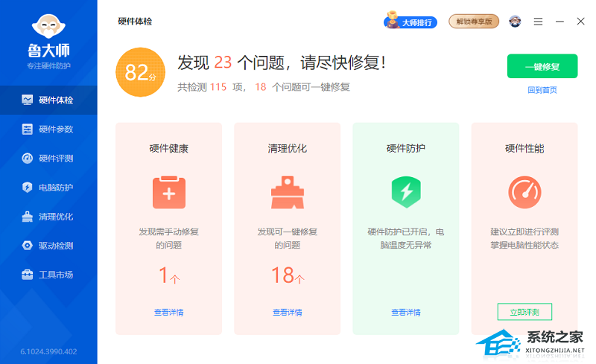Click the 硬件防护 card title
Screen dimensions: 596x364
coord(406,149)
